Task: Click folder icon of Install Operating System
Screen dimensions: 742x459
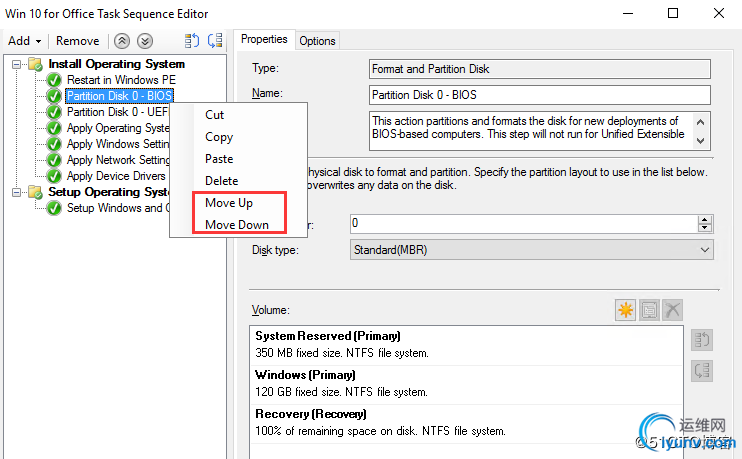Action: pyautogui.click(x=35, y=64)
